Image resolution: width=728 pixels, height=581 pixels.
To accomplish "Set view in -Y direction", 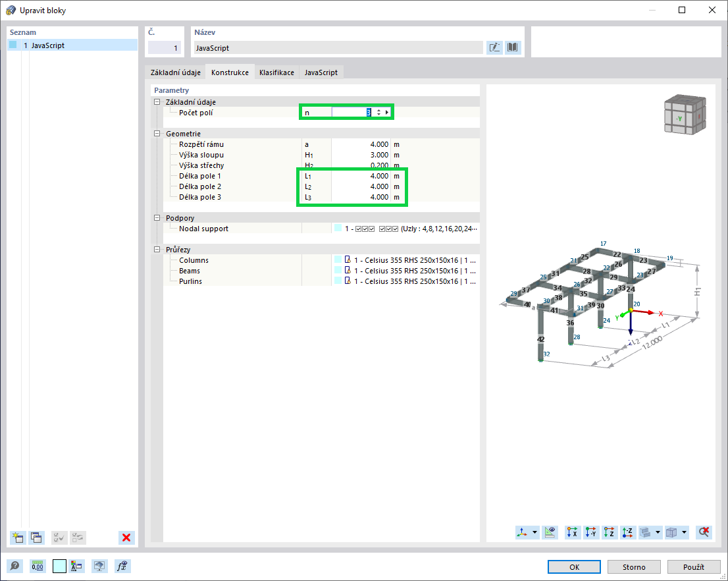I will click(591, 532).
